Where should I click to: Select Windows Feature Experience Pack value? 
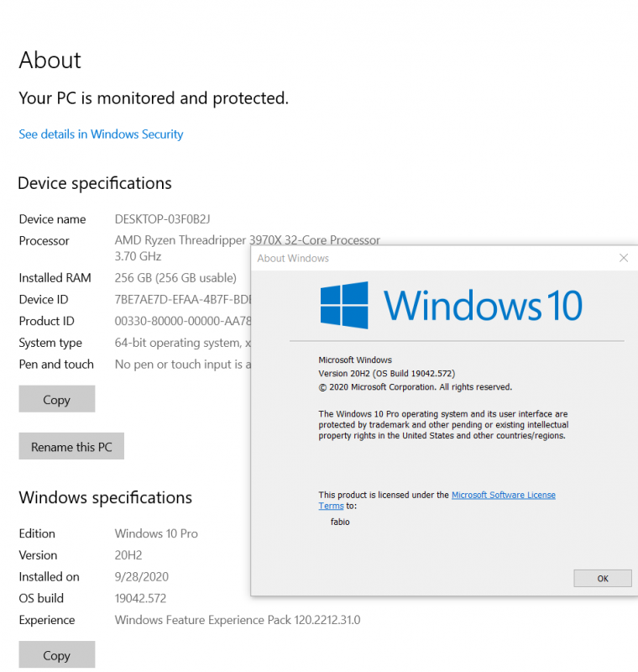coord(238,620)
